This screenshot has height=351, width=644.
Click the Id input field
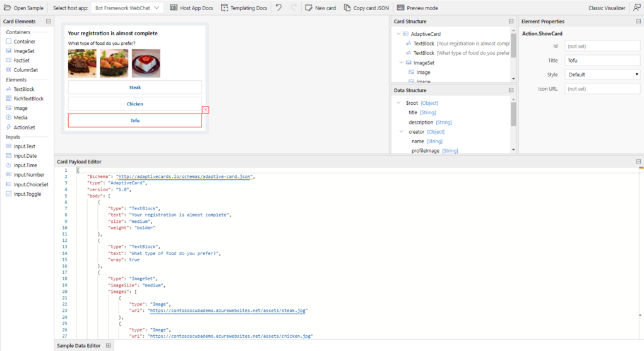click(602, 46)
